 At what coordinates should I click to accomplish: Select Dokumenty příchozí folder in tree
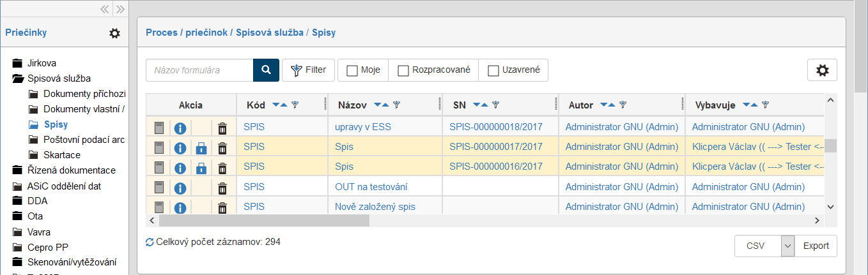(x=84, y=94)
